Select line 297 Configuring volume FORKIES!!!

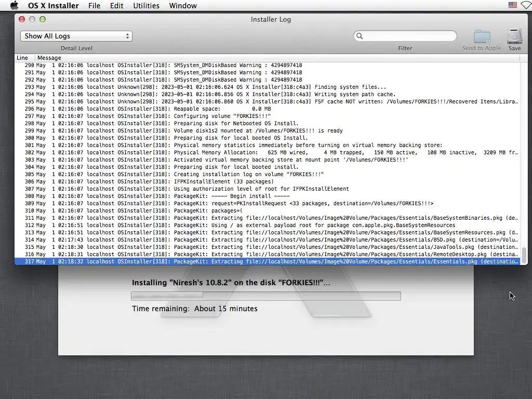tap(267, 116)
